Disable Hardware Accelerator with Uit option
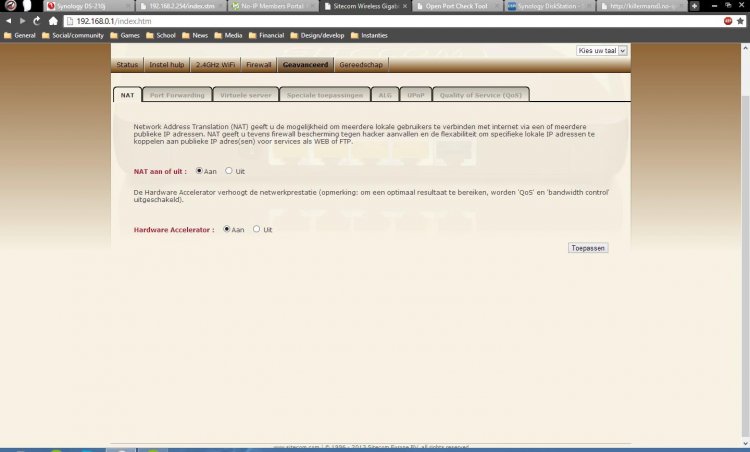 (257, 229)
